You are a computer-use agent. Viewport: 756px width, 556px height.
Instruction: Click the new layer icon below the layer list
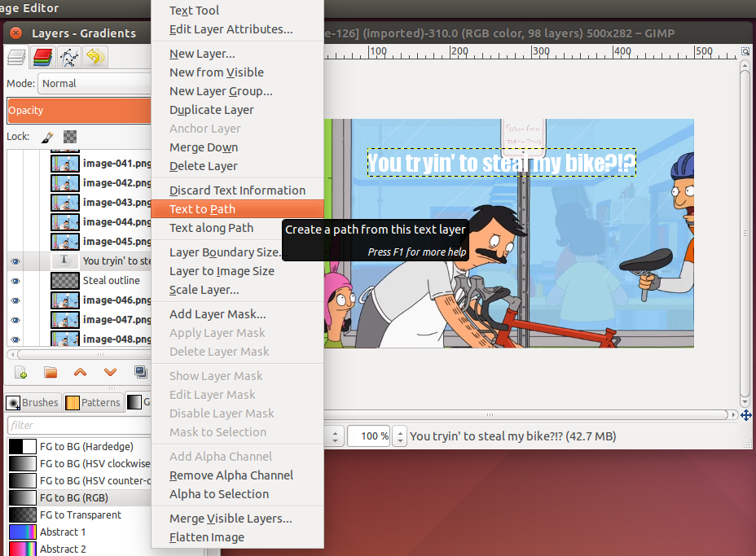20,373
